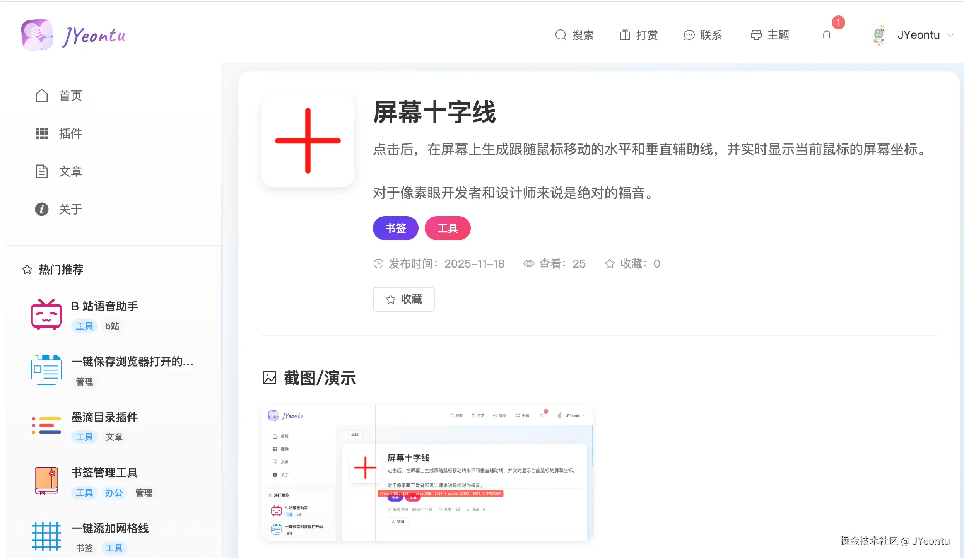Open the 关于 page in sidebar
Viewport: 964px width, 560px height.
point(59,209)
